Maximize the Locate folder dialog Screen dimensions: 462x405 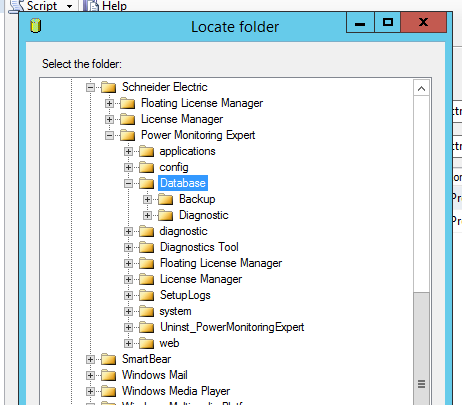coord(387,23)
